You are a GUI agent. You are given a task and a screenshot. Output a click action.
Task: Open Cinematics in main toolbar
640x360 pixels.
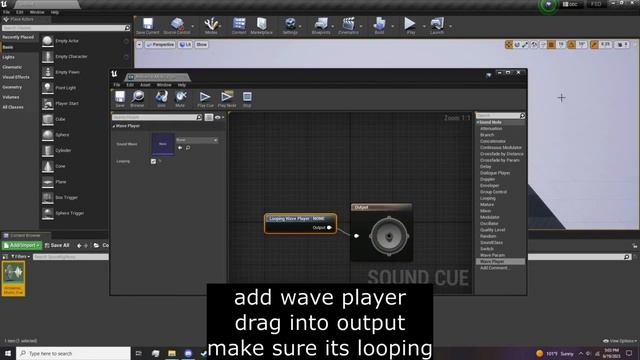coord(348,26)
